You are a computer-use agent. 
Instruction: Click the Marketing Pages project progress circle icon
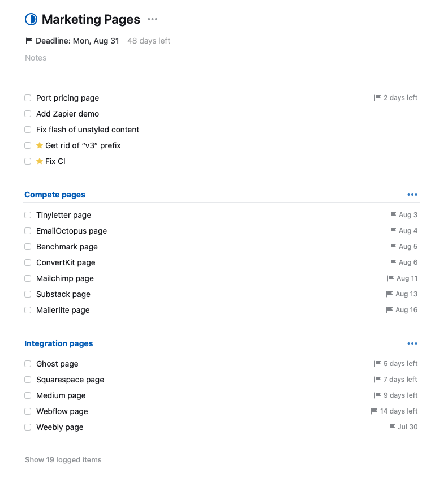coord(31,19)
